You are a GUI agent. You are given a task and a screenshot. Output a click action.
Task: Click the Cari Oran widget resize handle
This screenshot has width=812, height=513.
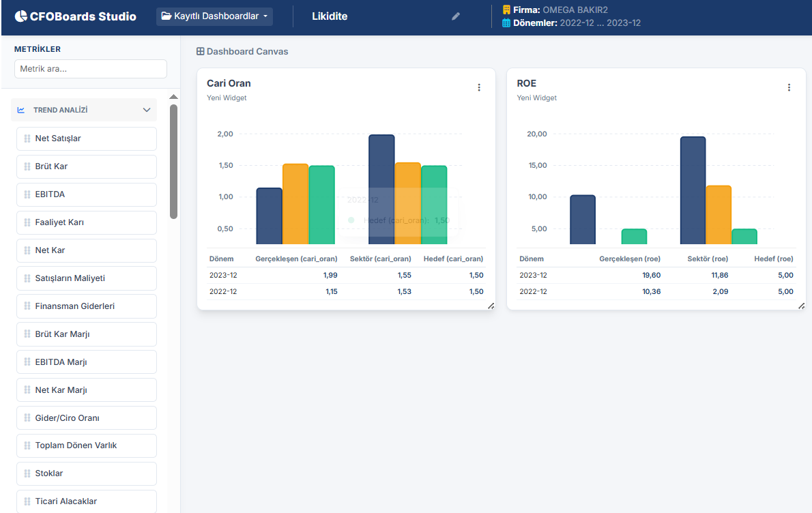tap(491, 306)
